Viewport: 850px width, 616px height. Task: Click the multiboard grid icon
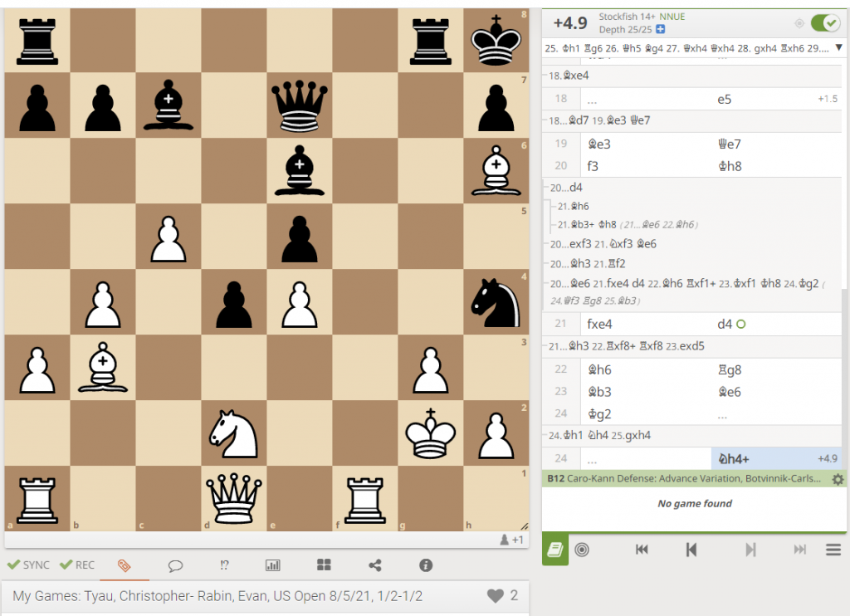click(324, 565)
